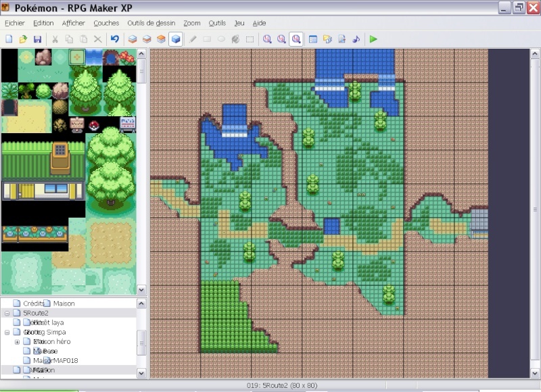Pick the small round green bush tile
Screen dimensions: 541x392
(43, 91)
